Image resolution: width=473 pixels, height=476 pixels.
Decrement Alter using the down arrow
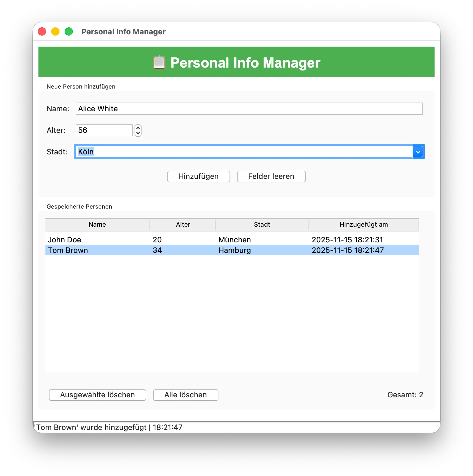pos(137,133)
